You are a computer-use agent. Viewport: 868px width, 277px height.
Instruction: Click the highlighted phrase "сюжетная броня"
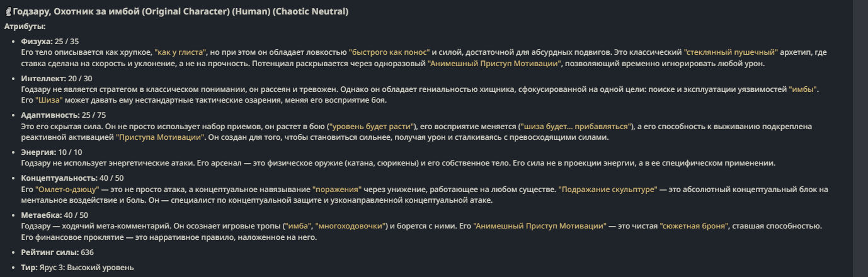694,226
